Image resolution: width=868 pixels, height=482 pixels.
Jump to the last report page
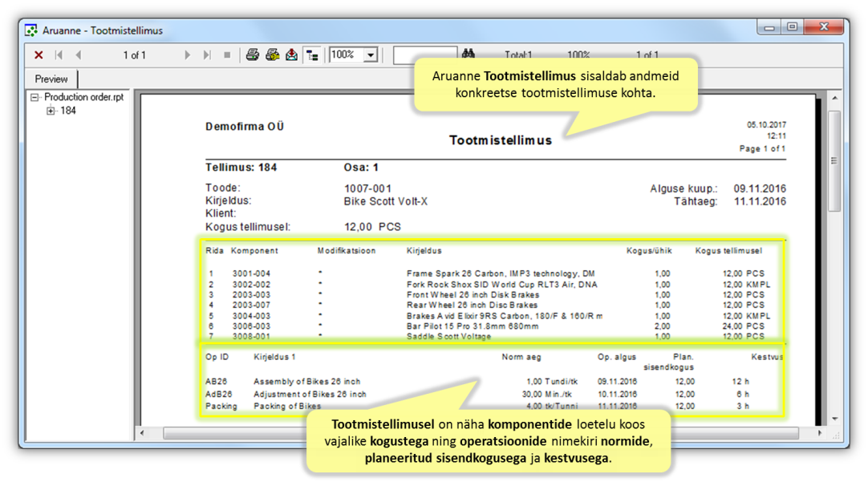[x=207, y=55]
